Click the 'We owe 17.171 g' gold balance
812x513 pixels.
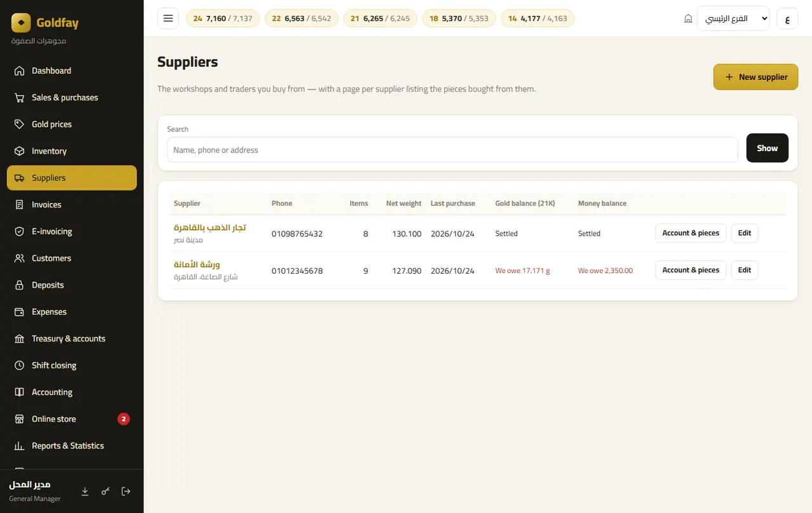click(523, 270)
